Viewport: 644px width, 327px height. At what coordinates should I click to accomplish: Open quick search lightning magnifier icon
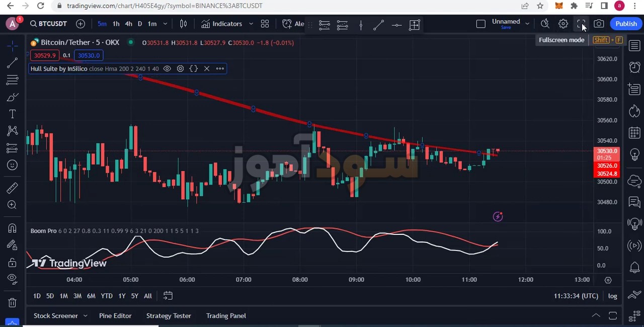click(545, 24)
